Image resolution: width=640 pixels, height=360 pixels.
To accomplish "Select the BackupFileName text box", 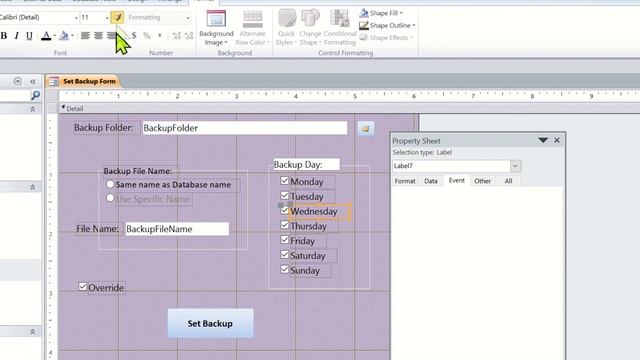I will coord(177,229).
